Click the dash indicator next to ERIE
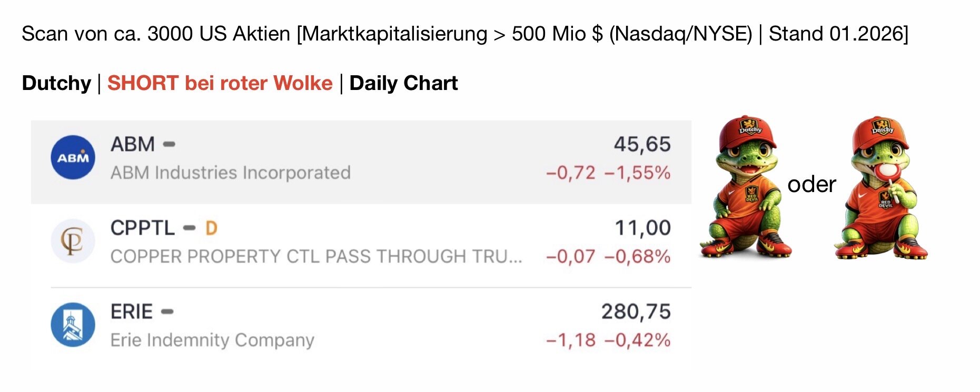This screenshot has height=392, width=980. point(167,312)
